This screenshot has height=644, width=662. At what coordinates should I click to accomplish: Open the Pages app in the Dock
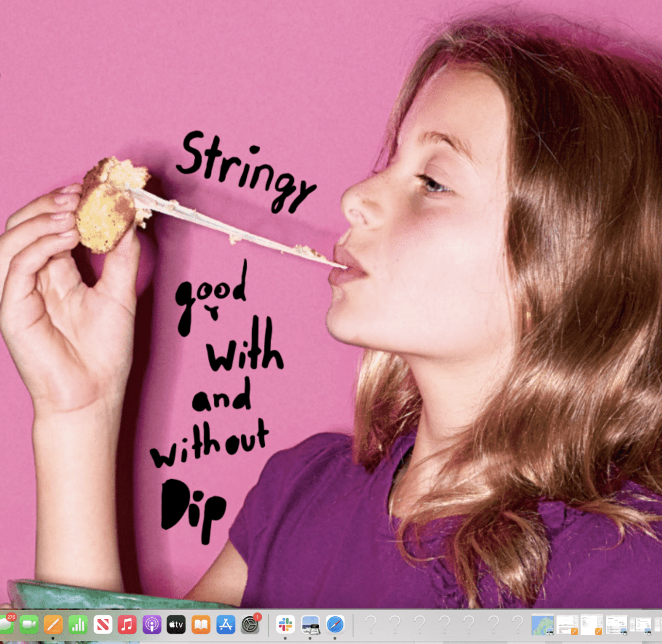53,625
